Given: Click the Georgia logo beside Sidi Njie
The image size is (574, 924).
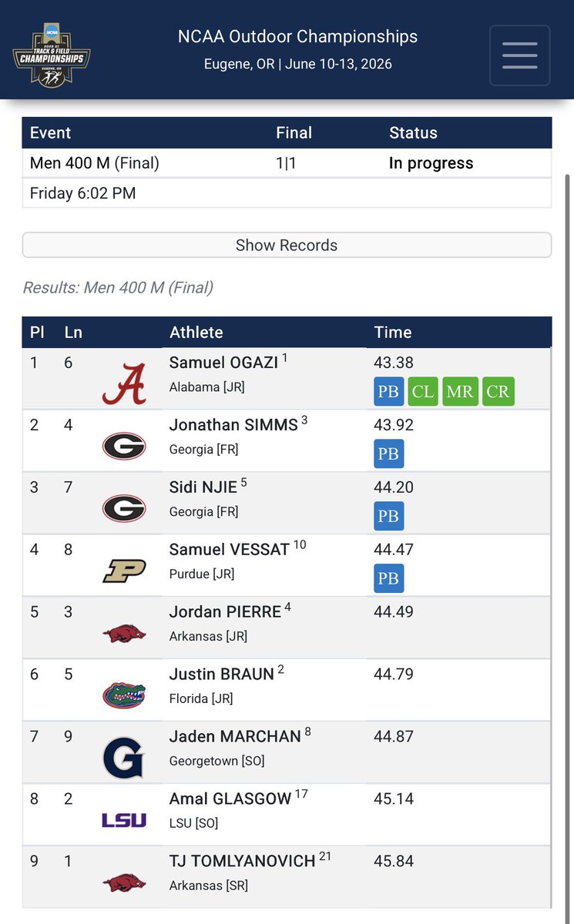Looking at the screenshot, I should click(x=124, y=508).
